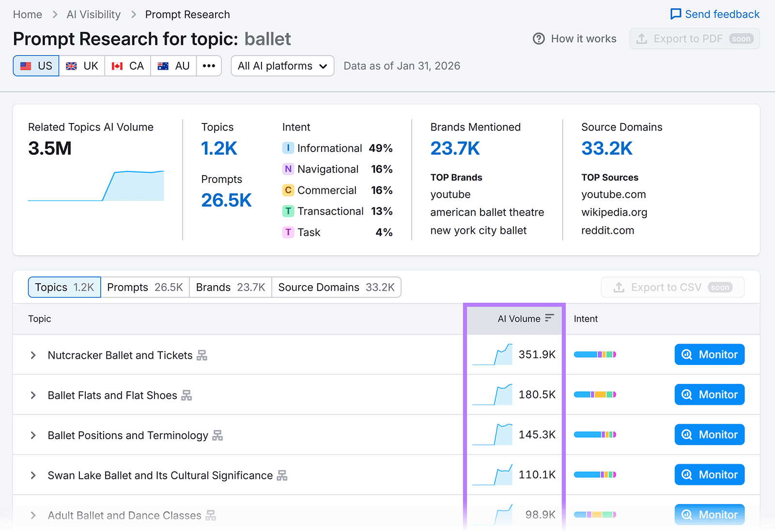Switch to the Prompts tab
775x532 pixels.
coord(144,287)
